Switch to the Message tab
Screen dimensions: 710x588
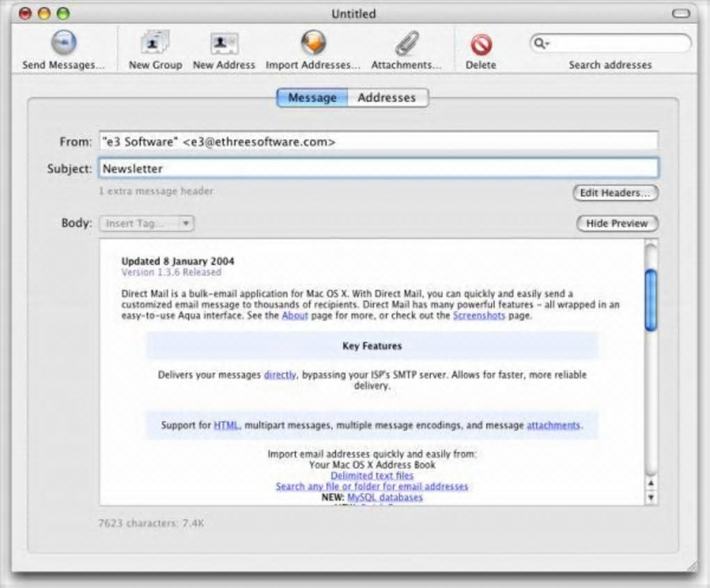coord(312,98)
